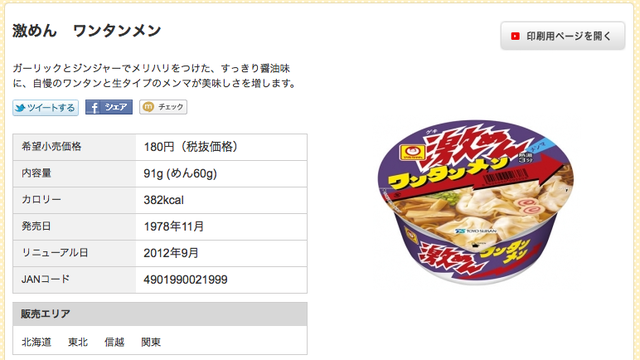Click the mixi m icon
The height and width of the screenshot is (360, 640).
point(149,107)
